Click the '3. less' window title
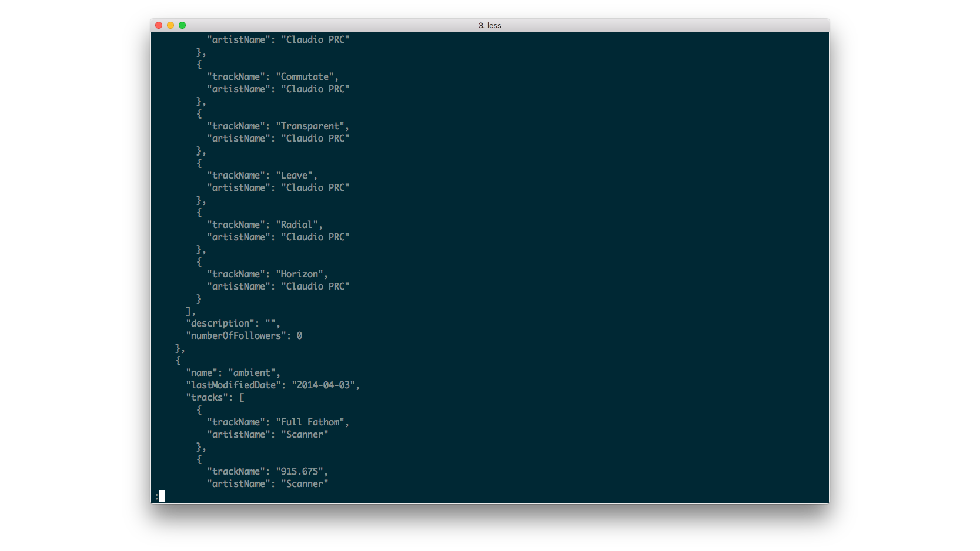This screenshot has height=551, width=980. tap(490, 25)
